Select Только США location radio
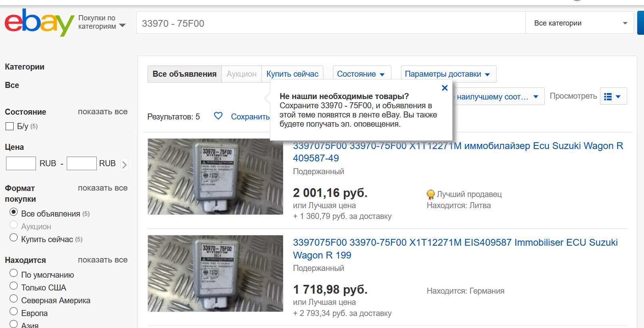 coord(14,286)
